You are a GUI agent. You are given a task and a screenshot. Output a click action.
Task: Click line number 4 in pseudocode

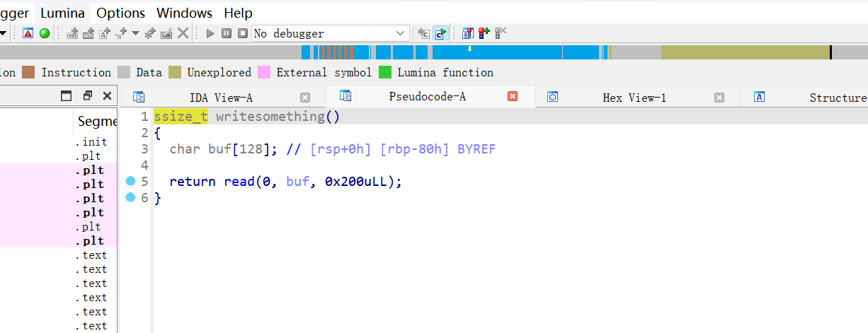click(x=144, y=165)
